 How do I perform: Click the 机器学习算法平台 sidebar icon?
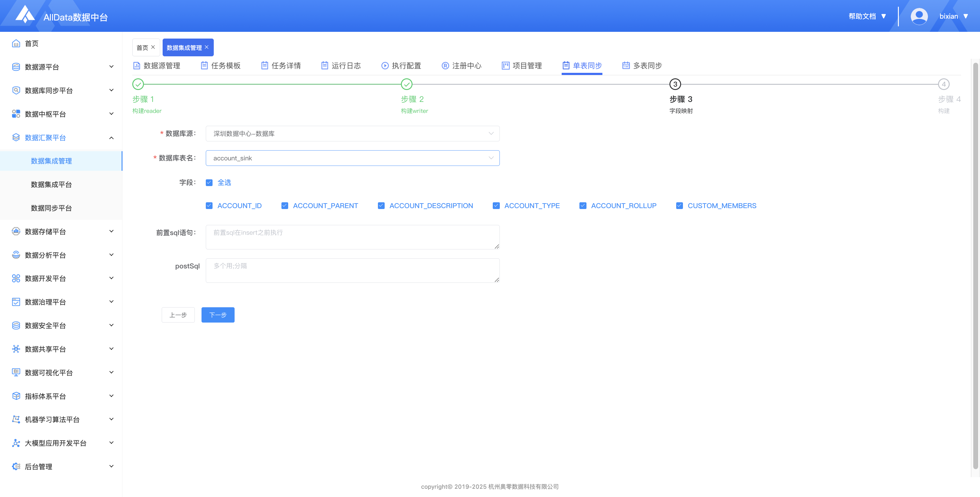[16, 419]
